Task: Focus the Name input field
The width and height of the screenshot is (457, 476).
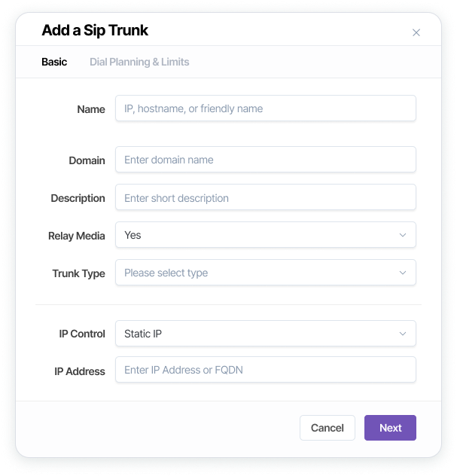Action: (265, 108)
